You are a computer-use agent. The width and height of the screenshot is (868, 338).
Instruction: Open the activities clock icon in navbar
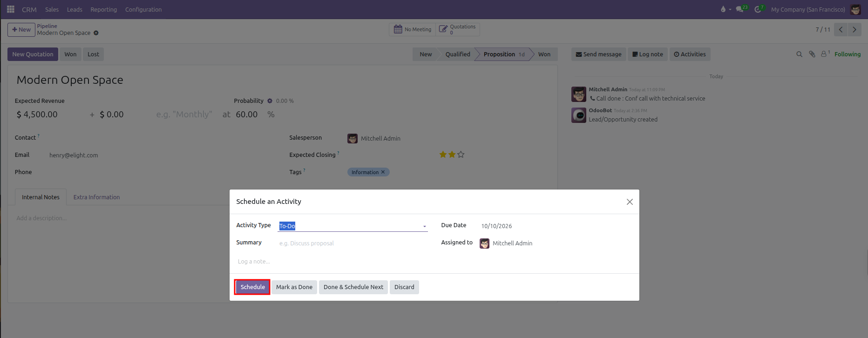[758, 9]
